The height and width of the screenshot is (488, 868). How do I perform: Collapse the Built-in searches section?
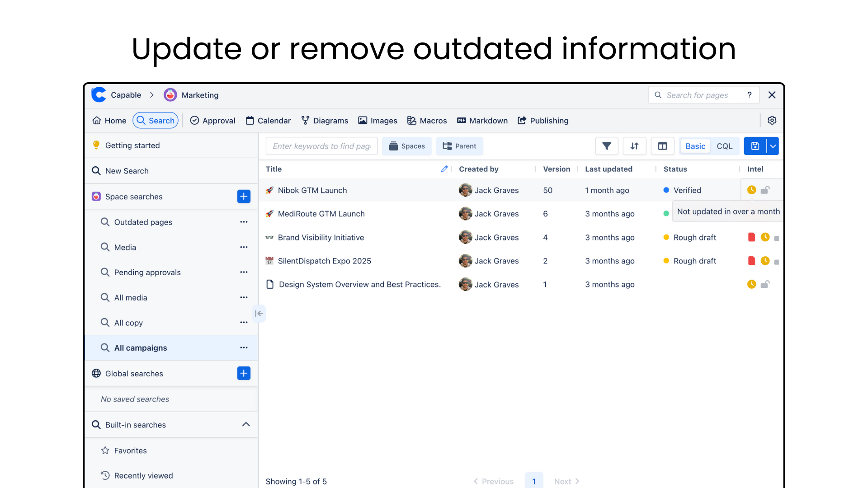click(x=246, y=424)
